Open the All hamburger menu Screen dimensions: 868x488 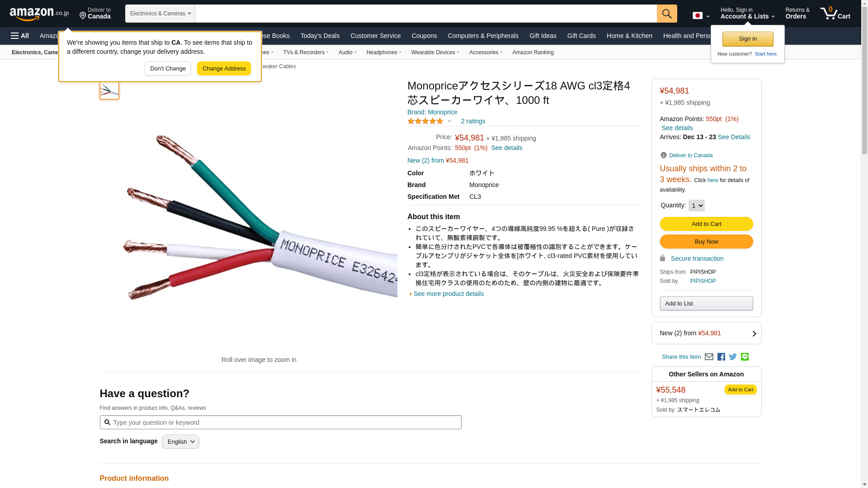pyautogui.click(x=20, y=36)
